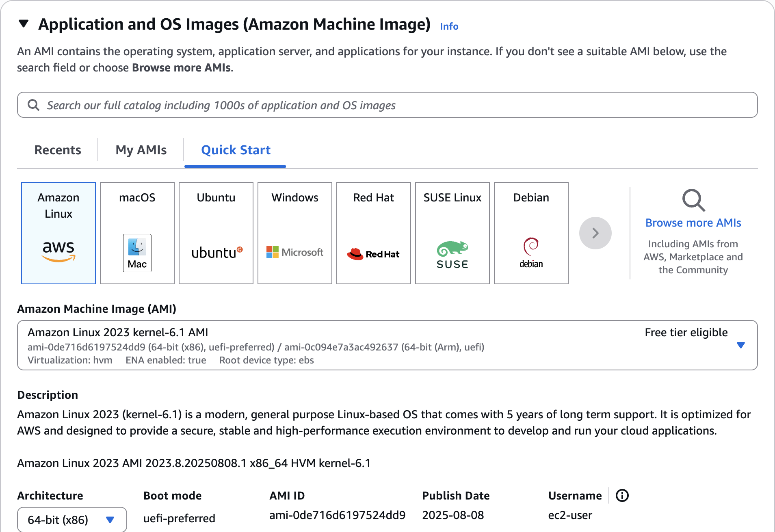The image size is (775, 532).
Task: Click the 'Virtualization: hvm' text
Action: pyautogui.click(x=70, y=360)
